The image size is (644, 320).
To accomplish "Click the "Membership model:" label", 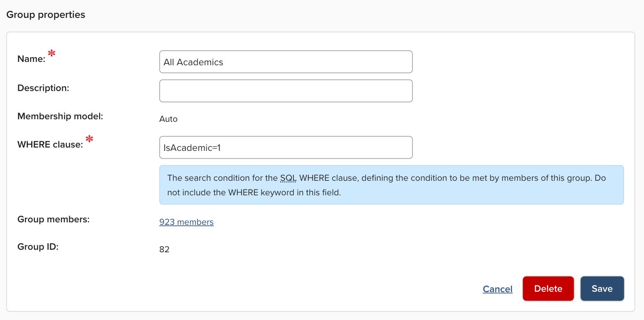I will [60, 116].
